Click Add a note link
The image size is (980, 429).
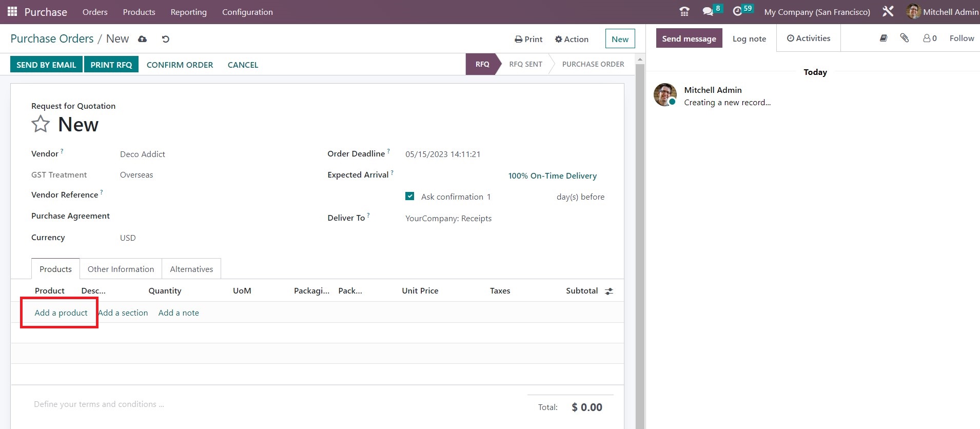pos(179,313)
